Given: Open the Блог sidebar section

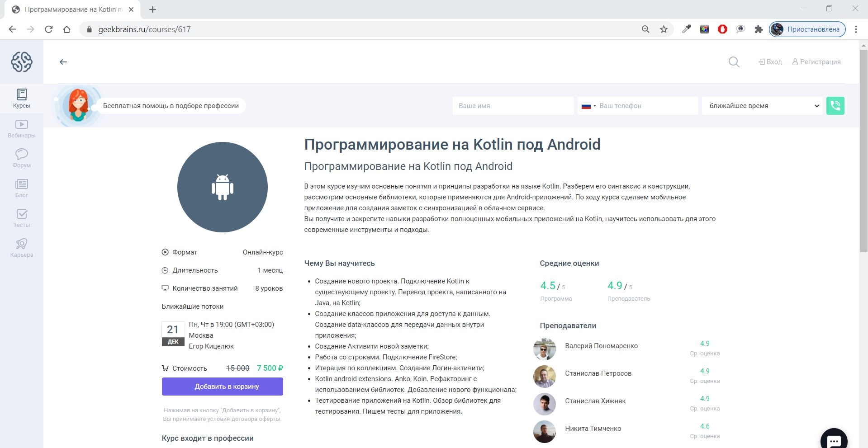Looking at the screenshot, I should pos(22,188).
